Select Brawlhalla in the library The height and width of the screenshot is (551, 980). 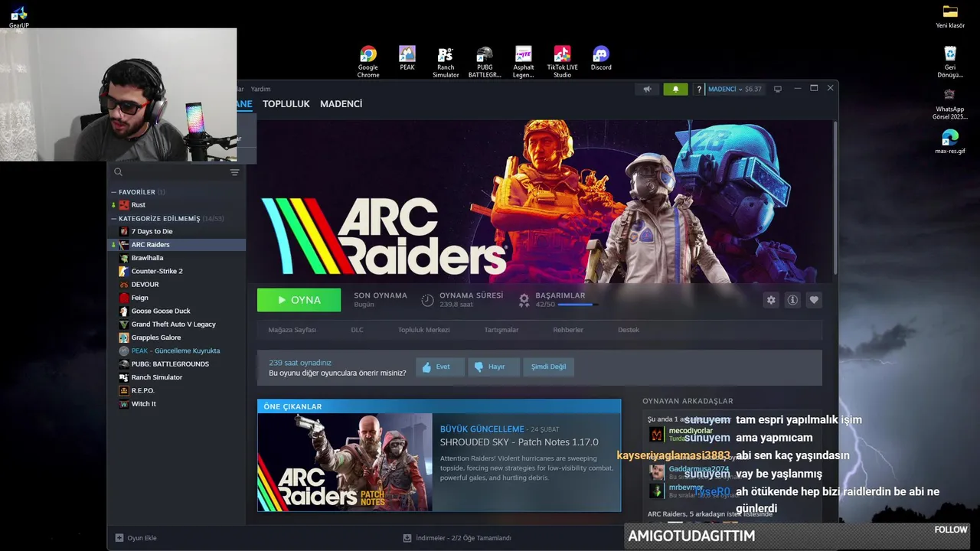point(177,258)
